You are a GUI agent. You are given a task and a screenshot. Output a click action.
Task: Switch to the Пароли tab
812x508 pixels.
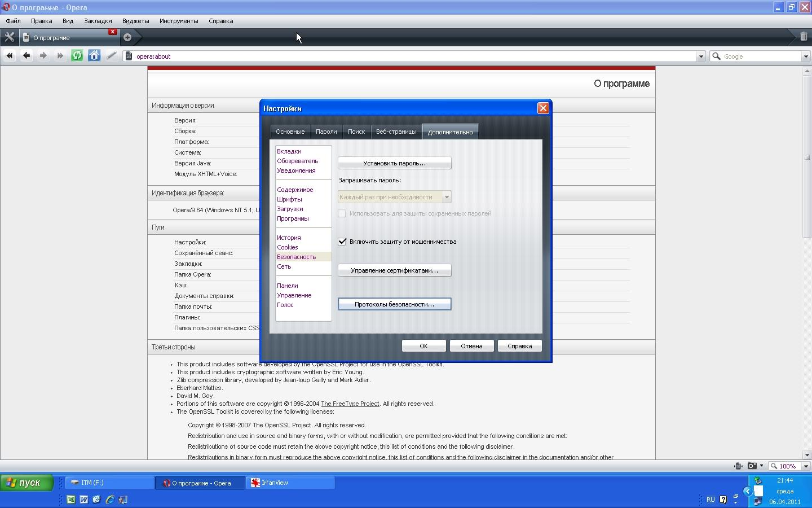point(326,132)
